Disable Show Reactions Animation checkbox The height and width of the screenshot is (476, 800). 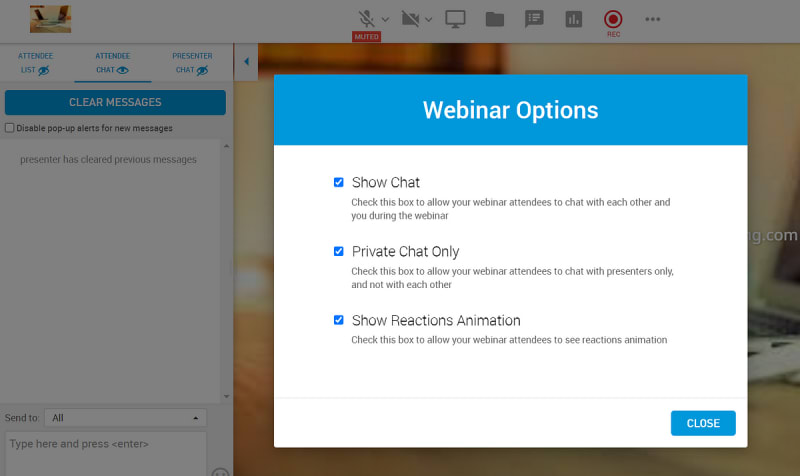click(339, 320)
